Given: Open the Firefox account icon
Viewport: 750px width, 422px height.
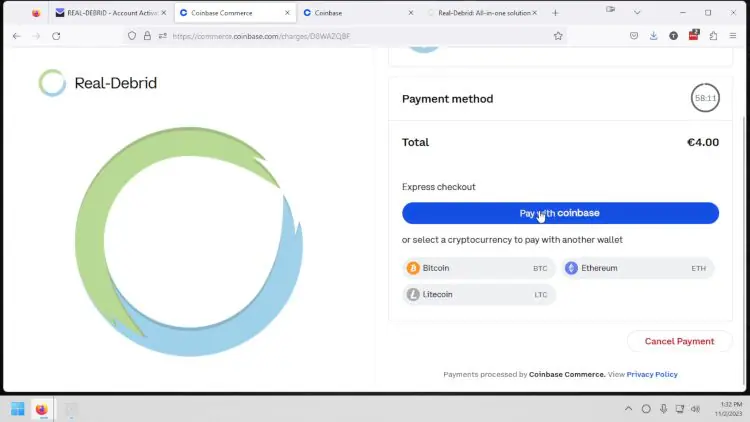Looking at the screenshot, I should pos(673,36).
